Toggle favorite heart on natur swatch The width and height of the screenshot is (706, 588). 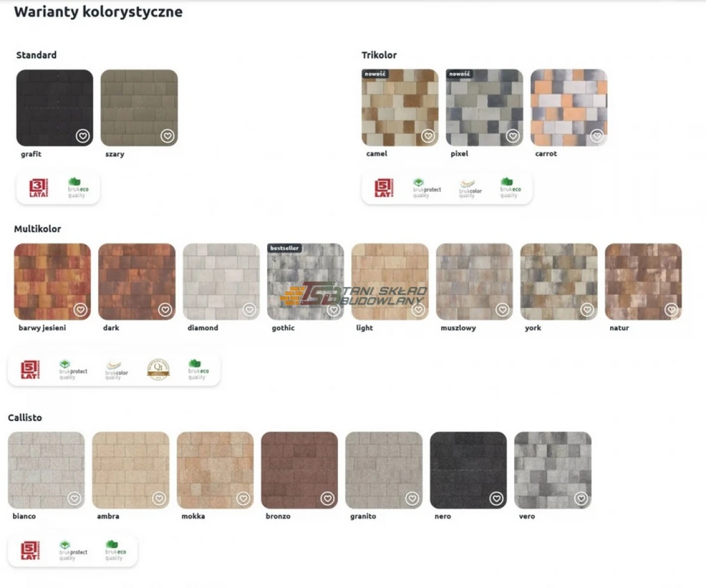pyautogui.click(x=671, y=310)
